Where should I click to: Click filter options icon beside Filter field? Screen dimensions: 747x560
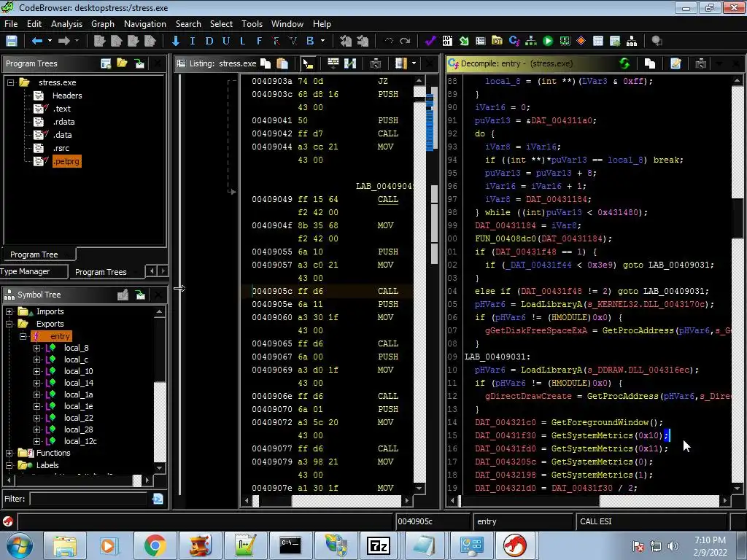point(158,499)
